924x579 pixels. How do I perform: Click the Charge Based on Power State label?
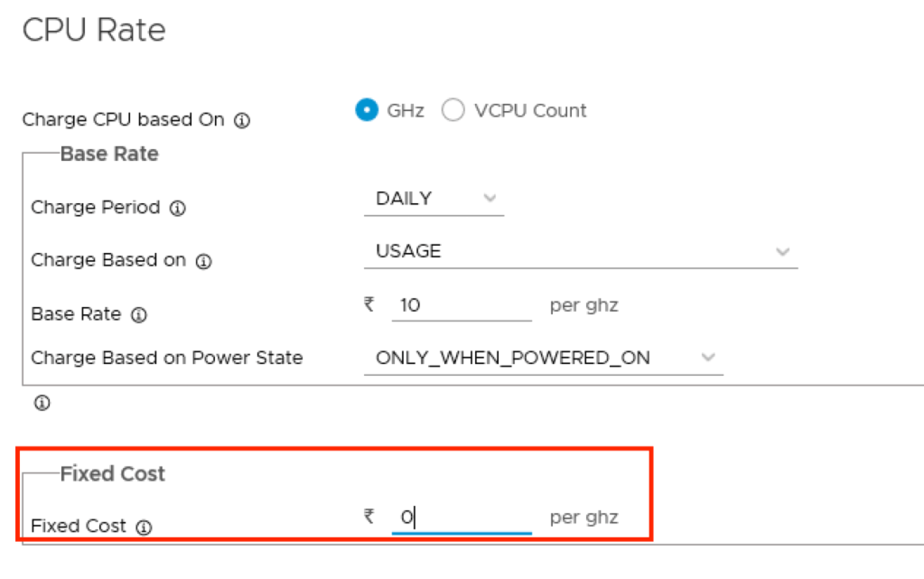pyautogui.click(x=167, y=358)
